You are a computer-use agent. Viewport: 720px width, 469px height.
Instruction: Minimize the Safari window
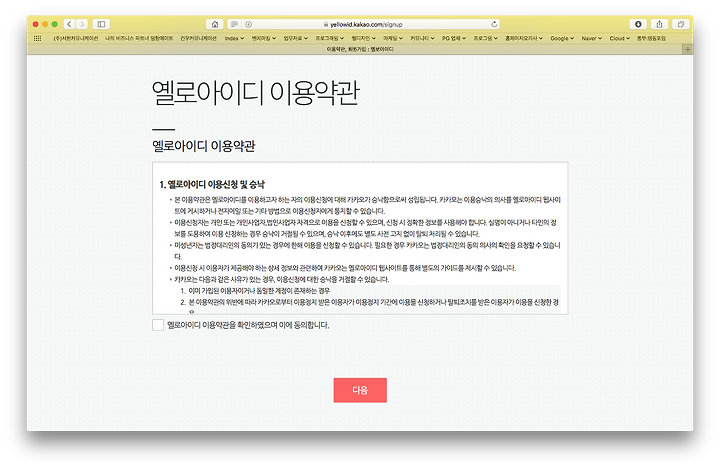(x=45, y=24)
